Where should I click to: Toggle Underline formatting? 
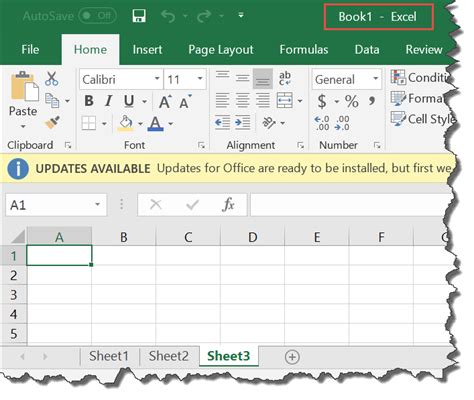pos(129,101)
